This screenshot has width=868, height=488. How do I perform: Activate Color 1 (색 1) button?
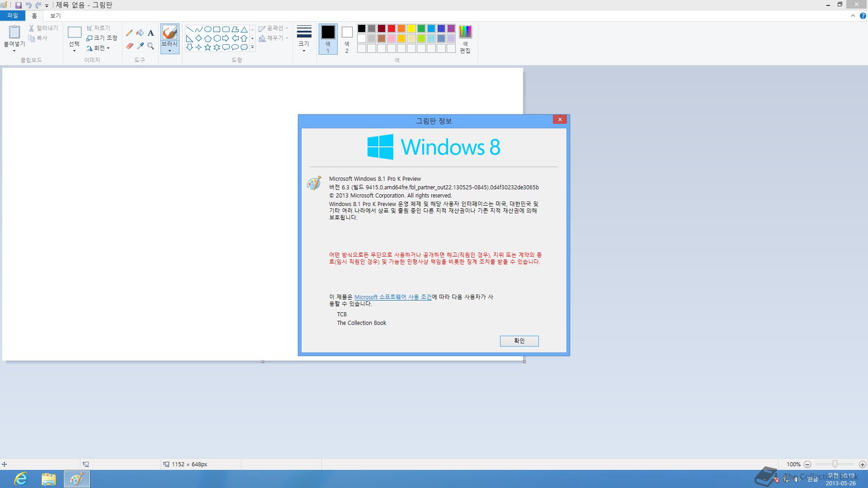tap(328, 39)
